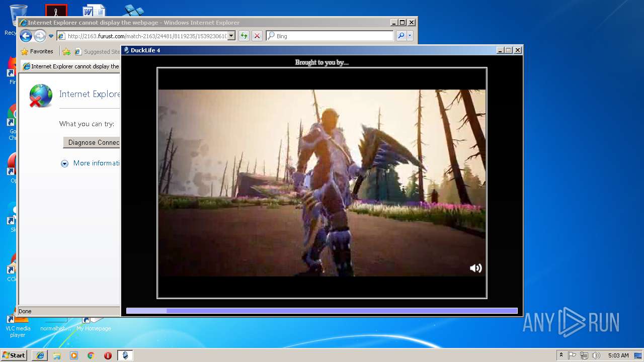Select VLC media player desktop icon
Image resolution: width=644 pixels, height=362 pixels.
[x=18, y=327]
